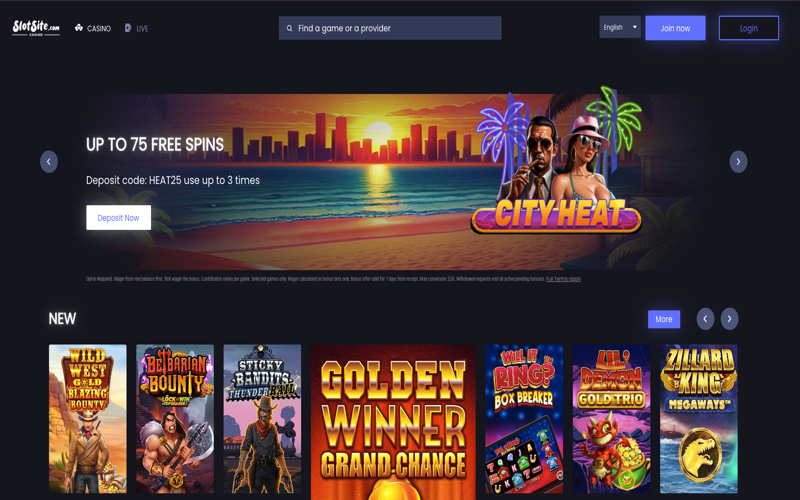Viewport: 800px width, 500px height.
Task: Go to previous games in NEW row
Action: click(x=705, y=319)
